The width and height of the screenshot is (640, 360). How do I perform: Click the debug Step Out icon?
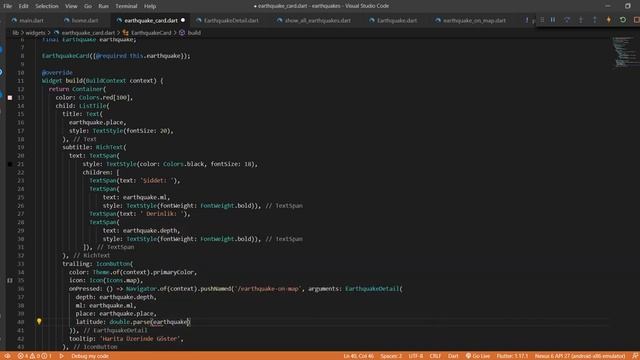[595, 20]
